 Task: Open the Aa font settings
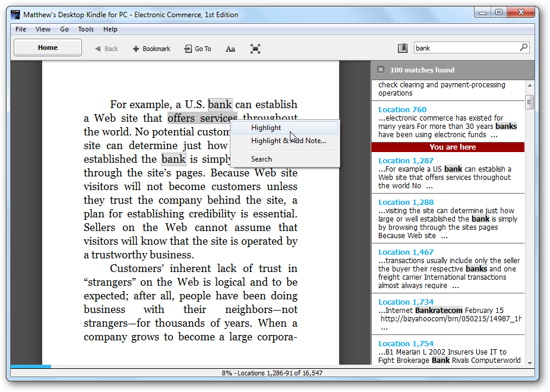(230, 49)
